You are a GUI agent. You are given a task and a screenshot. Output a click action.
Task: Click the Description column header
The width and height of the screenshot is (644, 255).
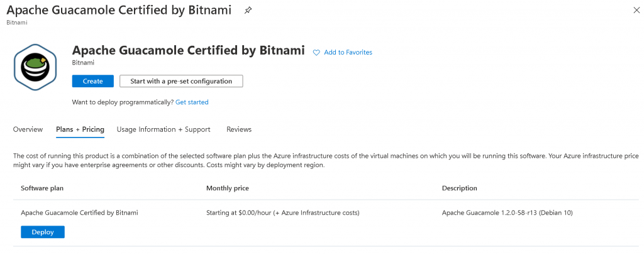coord(460,188)
